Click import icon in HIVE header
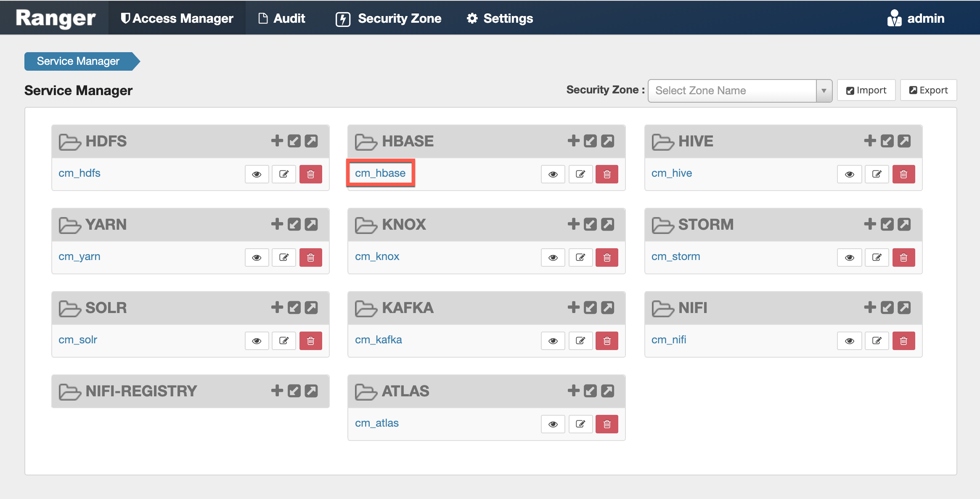This screenshot has width=980, height=499. pos(887,141)
